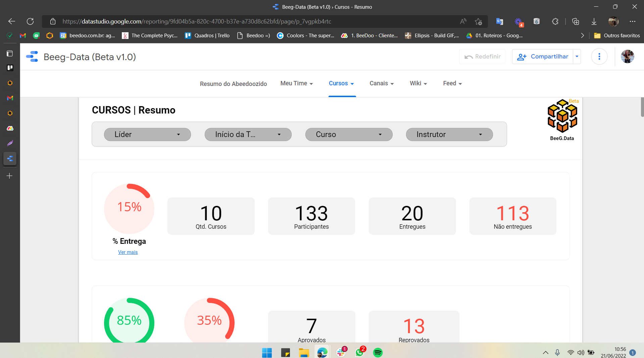Click the Compartilhar share button
The height and width of the screenshot is (358, 644).
pyautogui.click(x=543, y=57)
